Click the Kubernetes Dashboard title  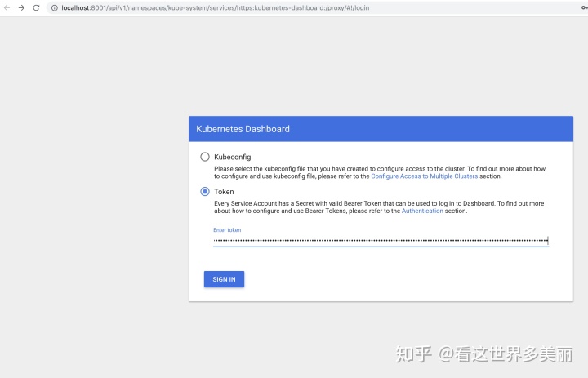point(243,129)
